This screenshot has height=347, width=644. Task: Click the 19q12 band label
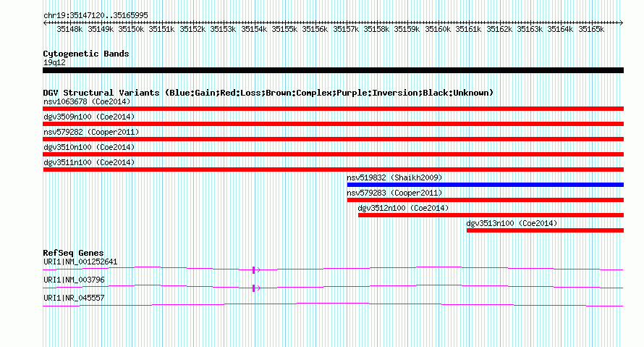pyautogui.click(x=54, y=62)
